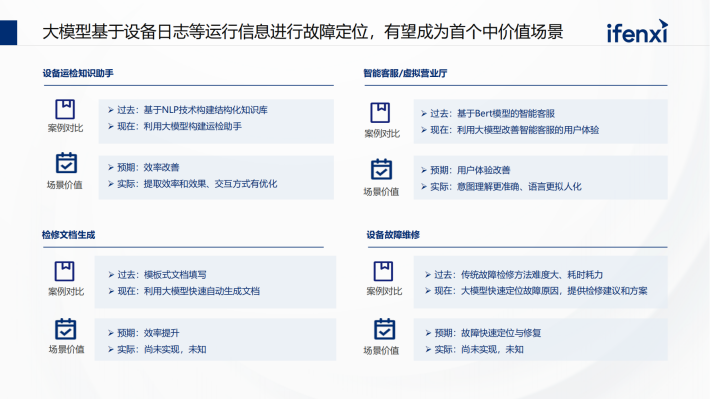
Task: Click the slide title about 故障定位
Action: (x=302, y=32)
